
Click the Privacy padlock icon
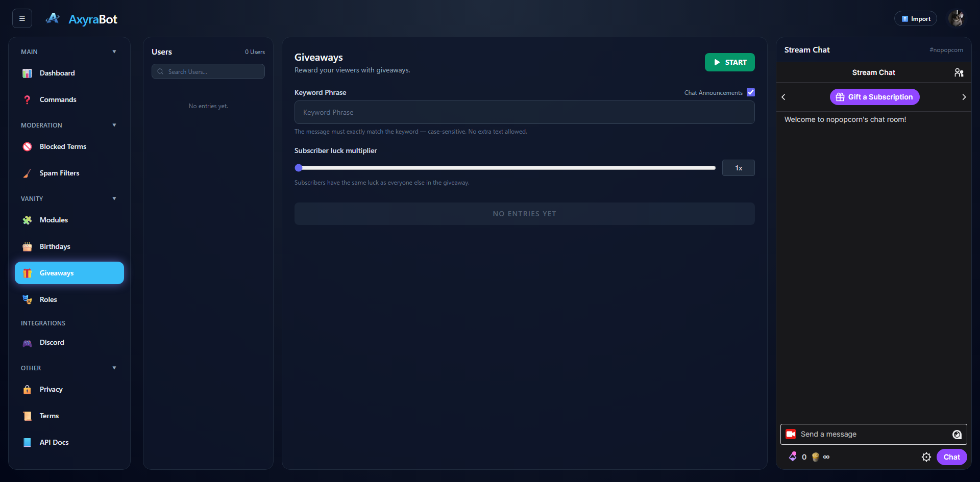coord(27,390)
